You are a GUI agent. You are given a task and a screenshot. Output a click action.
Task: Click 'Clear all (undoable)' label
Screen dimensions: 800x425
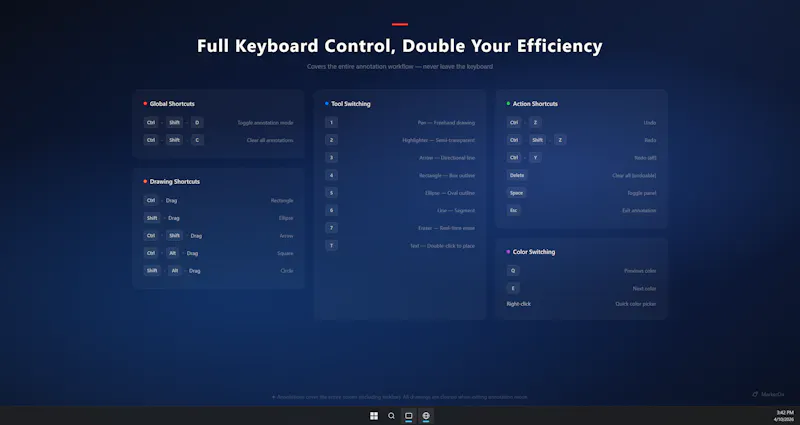pyautogui.click(x=634, y=176)
